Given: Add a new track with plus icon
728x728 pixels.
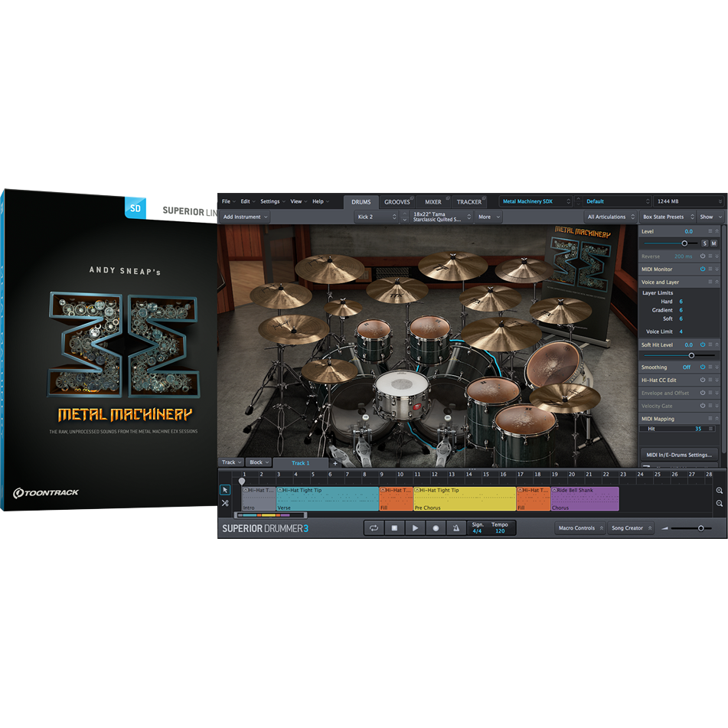Looking at the screenshot, I should tap(335, 463).
